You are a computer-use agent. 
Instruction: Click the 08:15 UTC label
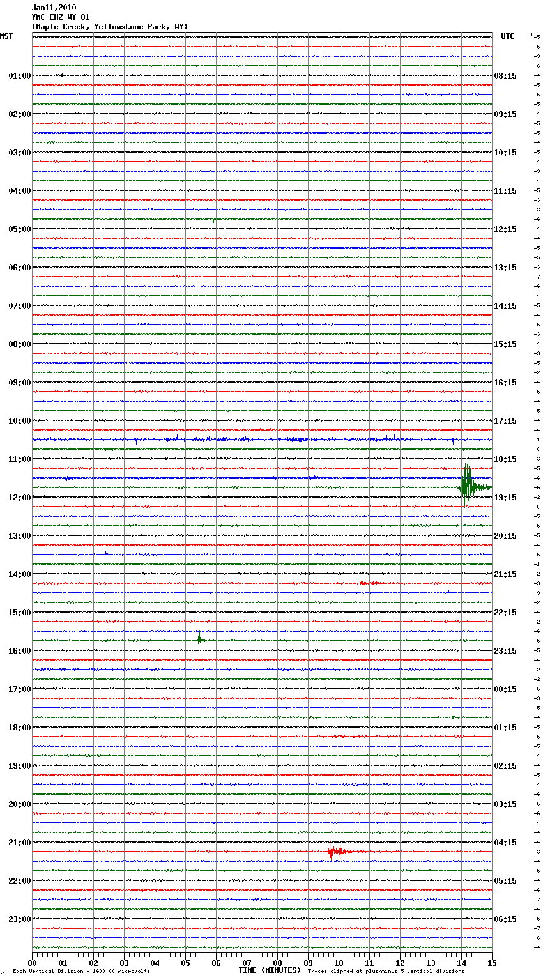[x=505, y=76]
